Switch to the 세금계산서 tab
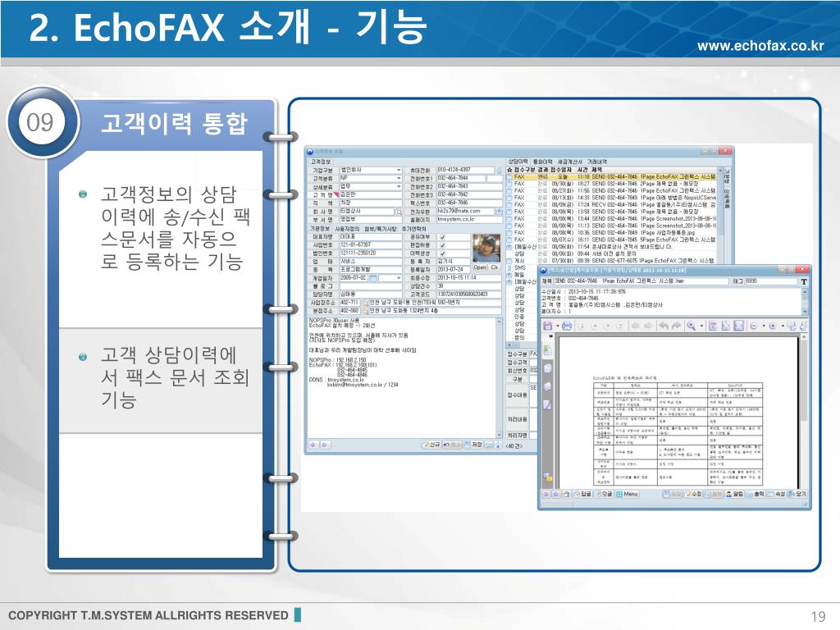840x630 pixels. [x=570, y=162]
